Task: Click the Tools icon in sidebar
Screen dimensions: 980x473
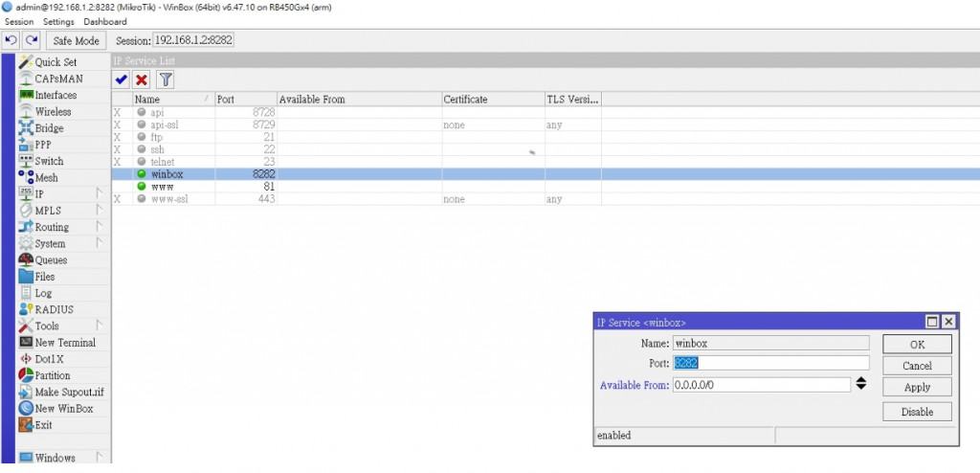Action: [26, 326]
